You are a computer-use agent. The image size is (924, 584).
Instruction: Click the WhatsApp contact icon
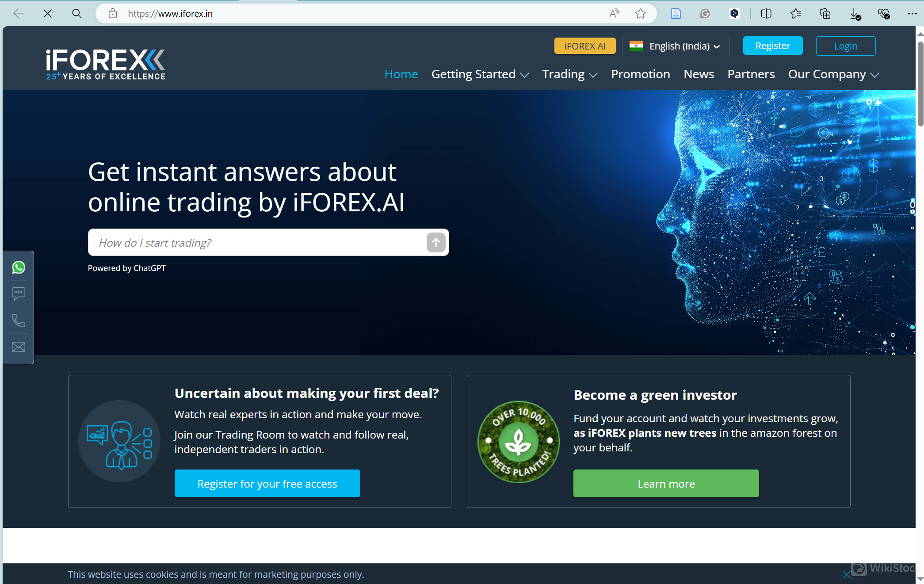pyautogui.click(x=18, y=267)
